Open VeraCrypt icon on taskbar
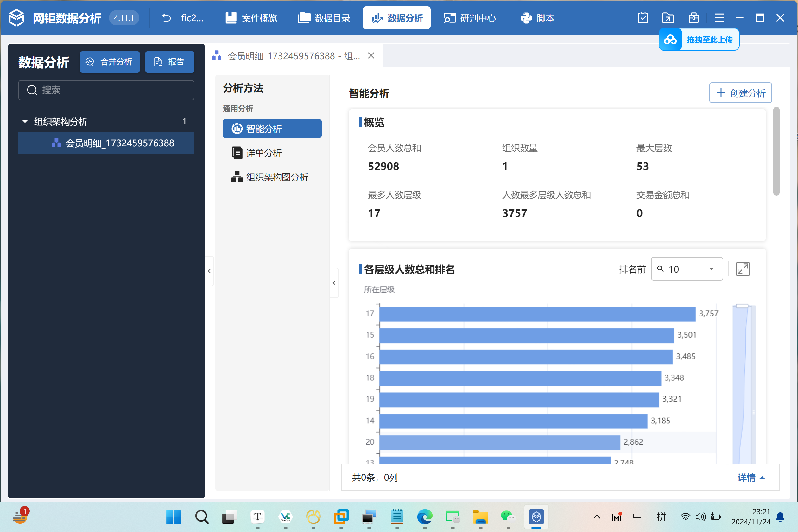 285,517
